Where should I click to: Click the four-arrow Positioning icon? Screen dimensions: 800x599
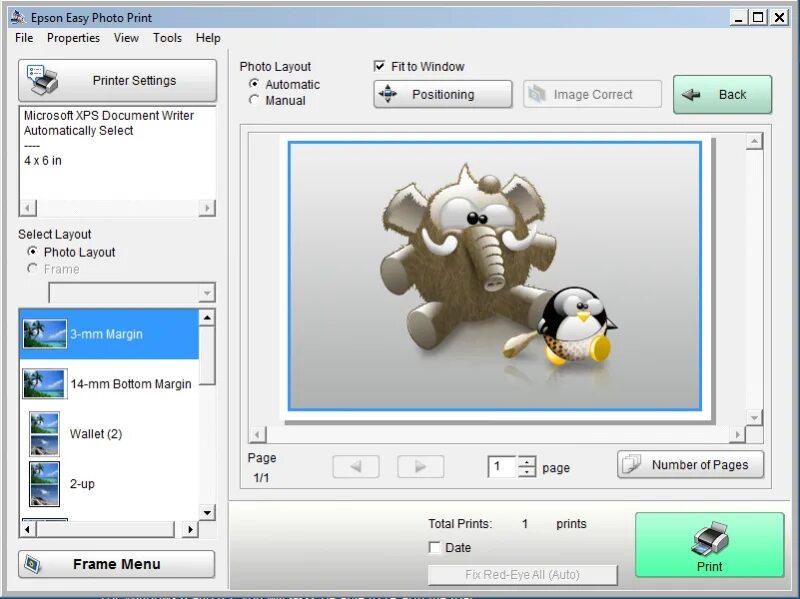(x=388, y=94)
